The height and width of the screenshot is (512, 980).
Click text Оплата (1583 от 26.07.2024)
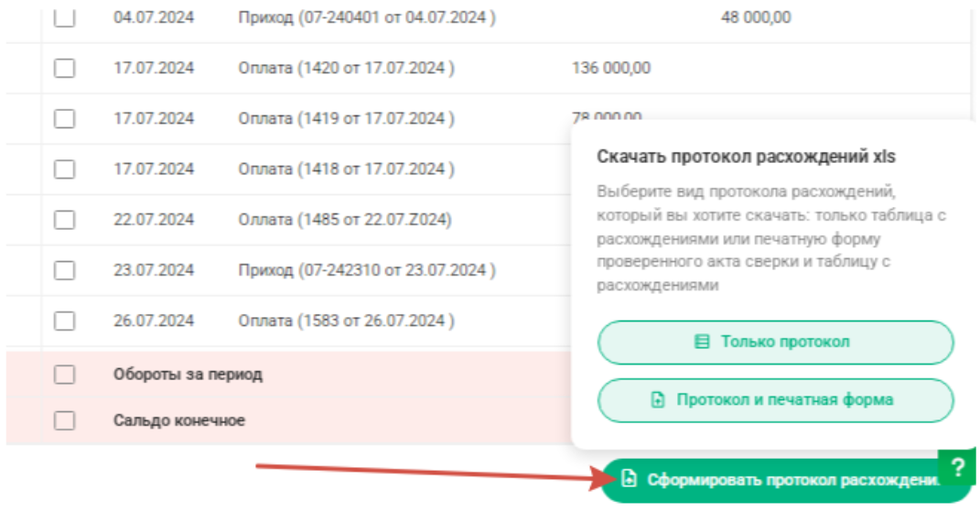point(346,321)
